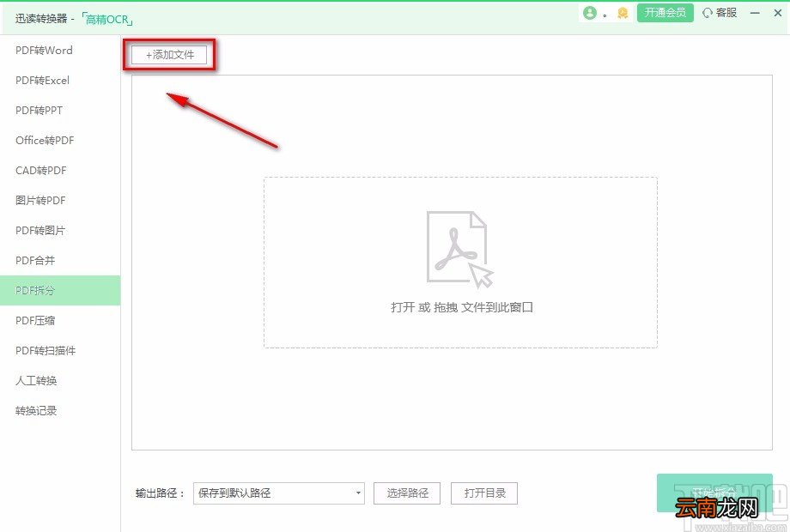
Task: Click 打开 或 拖拽 文件到此窗口 text
Action: coord(462,307)
